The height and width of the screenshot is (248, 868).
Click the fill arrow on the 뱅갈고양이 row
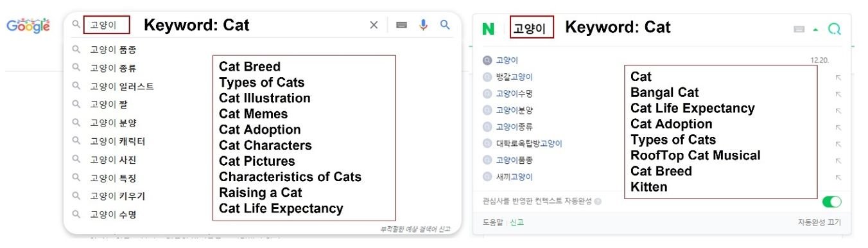coord(838,77)
